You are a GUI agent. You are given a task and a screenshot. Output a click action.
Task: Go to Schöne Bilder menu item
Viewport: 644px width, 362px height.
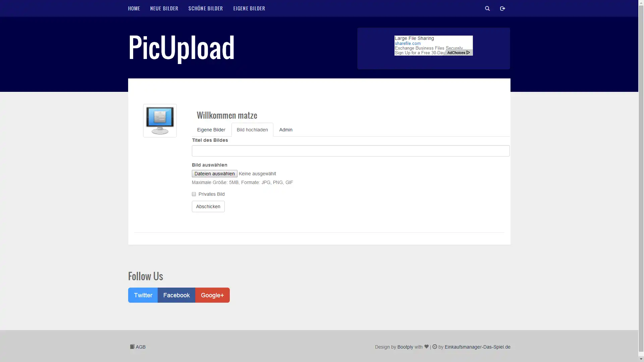pos(206,8)
